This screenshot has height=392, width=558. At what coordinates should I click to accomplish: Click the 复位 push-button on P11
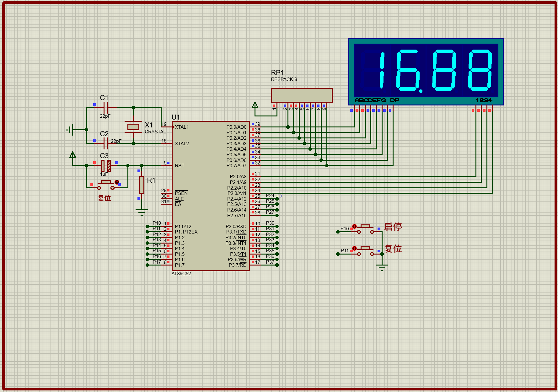(365, 251)
